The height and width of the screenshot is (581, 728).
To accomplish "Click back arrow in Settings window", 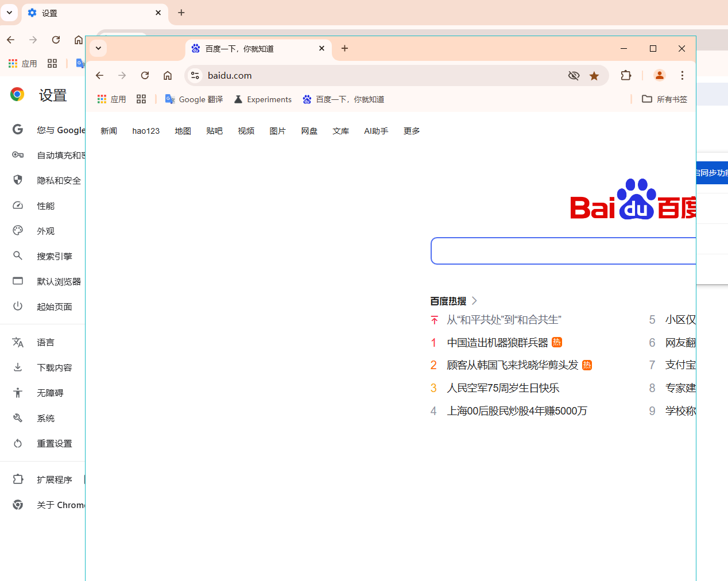I will (11, 40).
